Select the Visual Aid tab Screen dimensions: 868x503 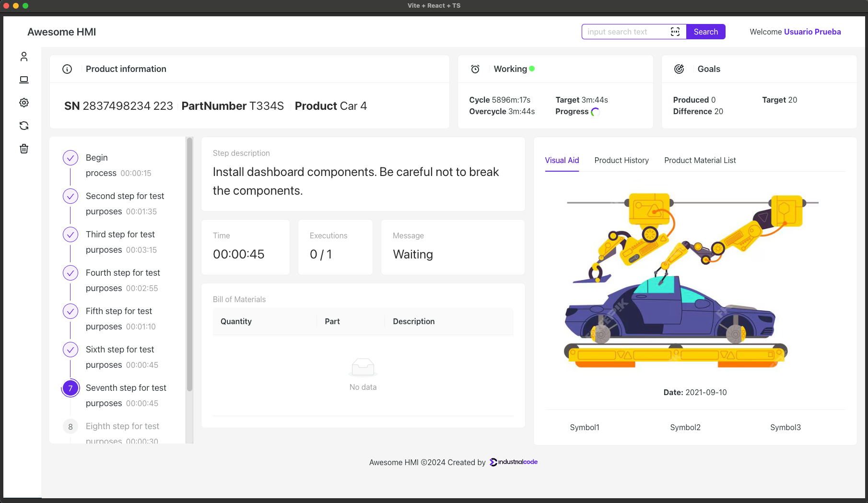(562, 160)
